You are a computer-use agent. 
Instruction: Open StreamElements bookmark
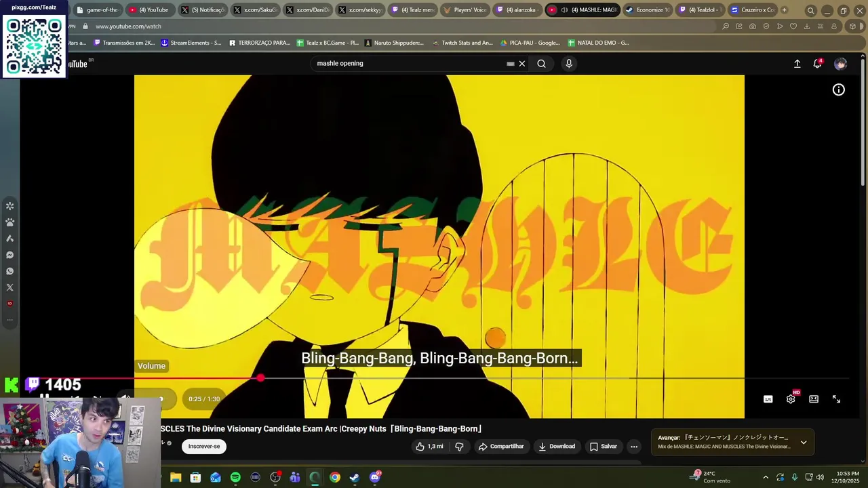[191, 43]
